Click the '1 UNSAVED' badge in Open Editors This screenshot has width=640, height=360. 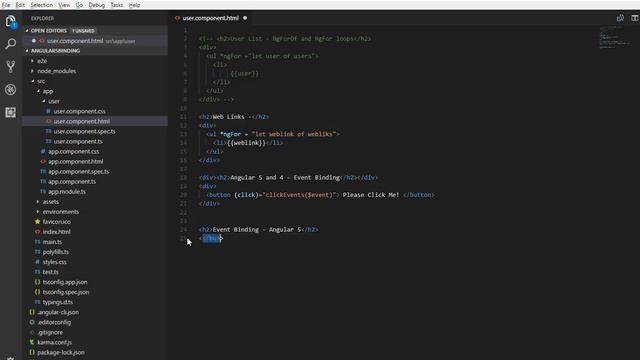coord(83,31)
